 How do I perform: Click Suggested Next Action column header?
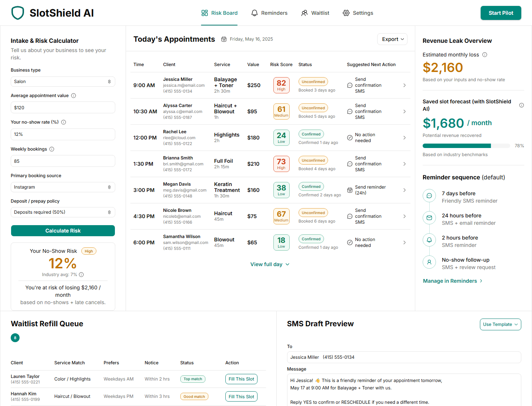tap(371, 65)
